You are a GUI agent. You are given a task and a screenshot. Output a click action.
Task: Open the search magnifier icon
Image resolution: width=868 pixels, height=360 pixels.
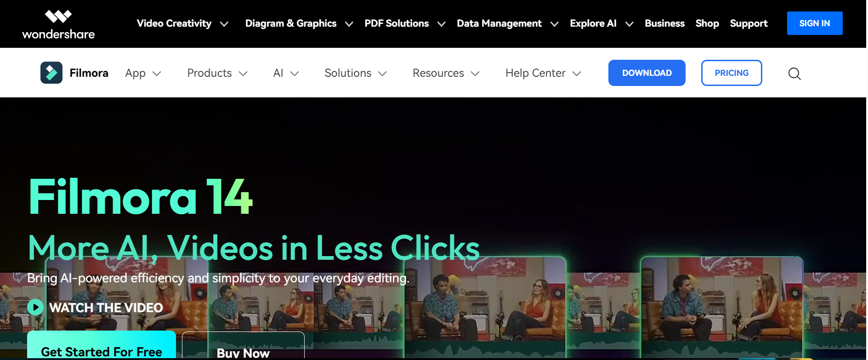coord(794,74)
